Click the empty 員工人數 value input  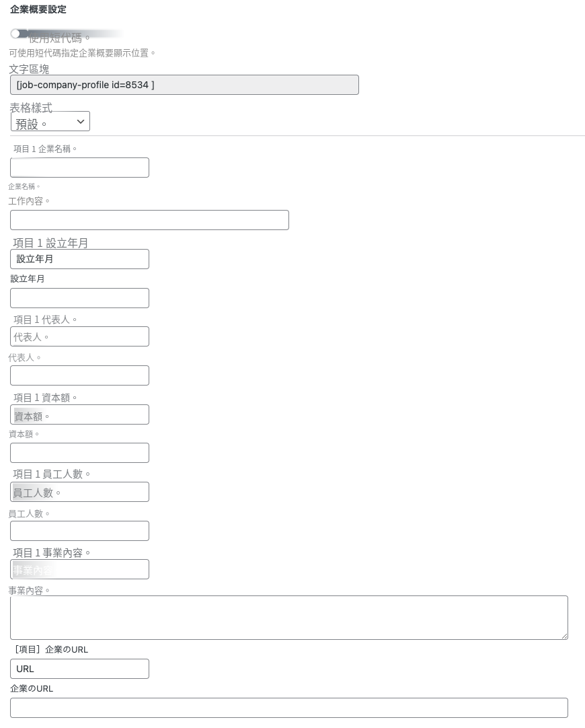point(79,531)
